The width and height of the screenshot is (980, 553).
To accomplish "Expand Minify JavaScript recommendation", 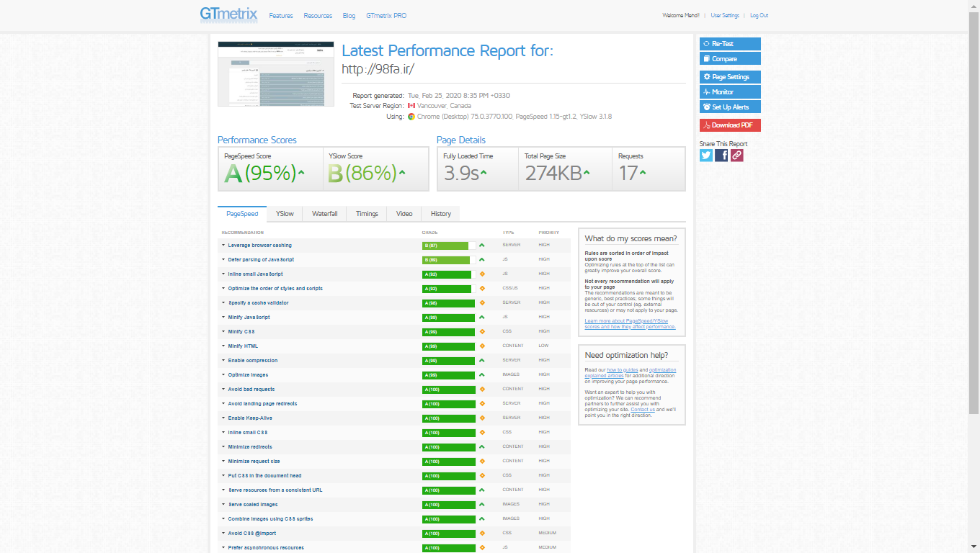I will (x=249, y=318).
